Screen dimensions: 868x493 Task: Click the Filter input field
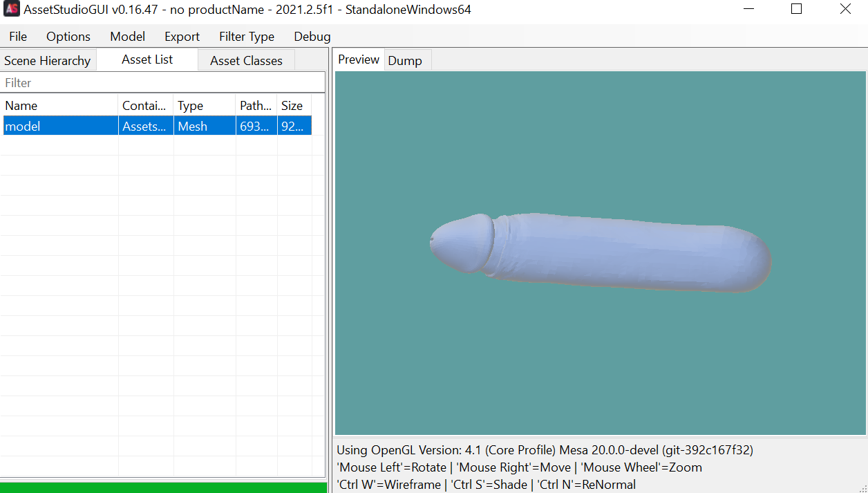[x=163, y=83]
